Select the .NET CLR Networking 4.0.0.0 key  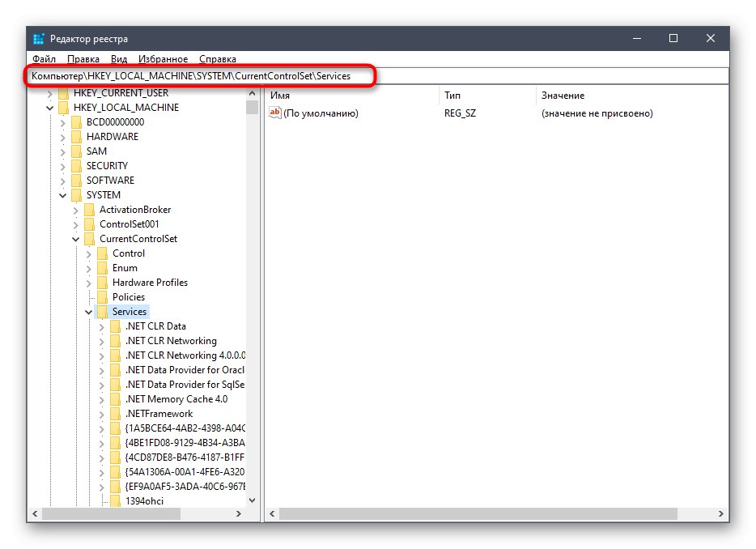click(185, 355)
